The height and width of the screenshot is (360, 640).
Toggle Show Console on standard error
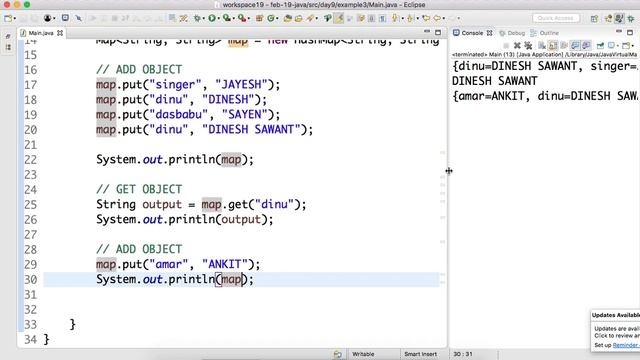click(587, 45)
